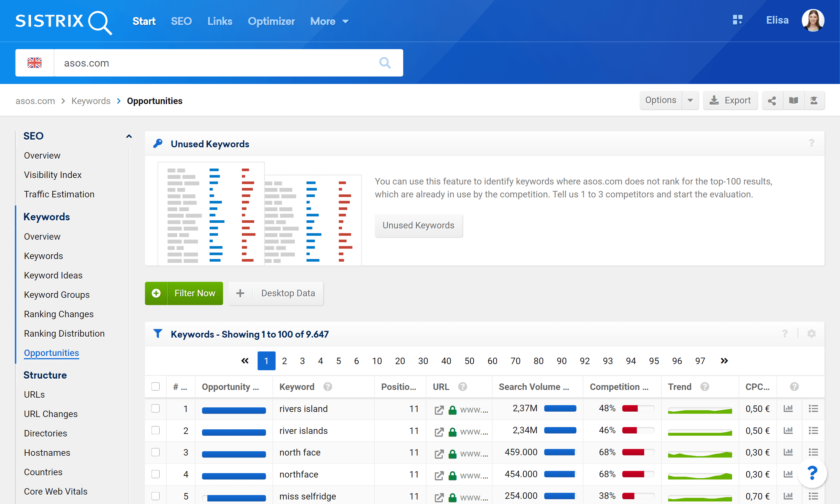Click the Export button

(730, 100)
